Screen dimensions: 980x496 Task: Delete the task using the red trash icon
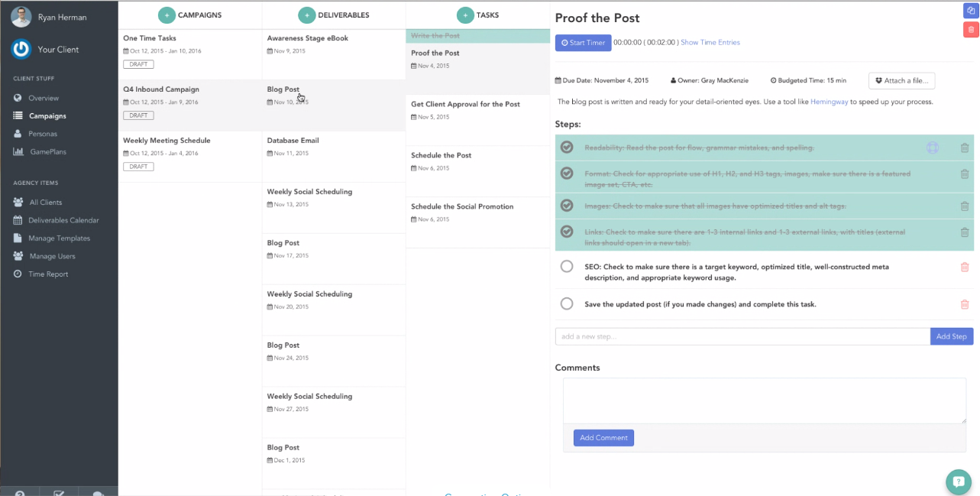[x=971, y=29]
